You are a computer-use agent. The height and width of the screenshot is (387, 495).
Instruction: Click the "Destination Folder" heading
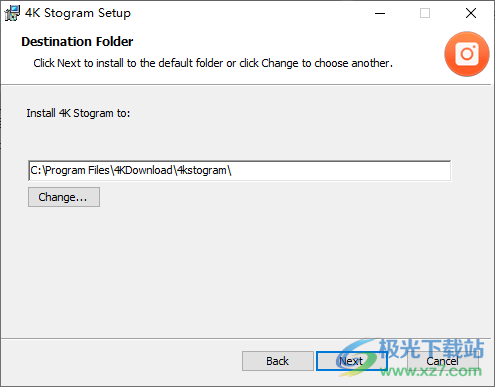point(77,42)
